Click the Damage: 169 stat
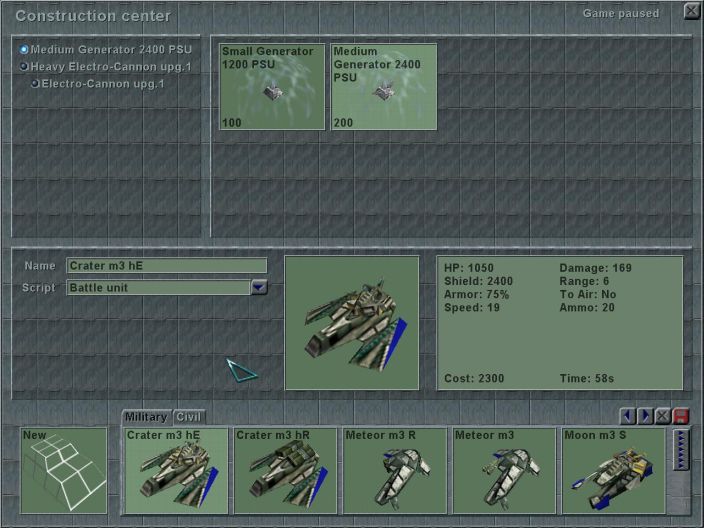 click(x=595, y=268)
